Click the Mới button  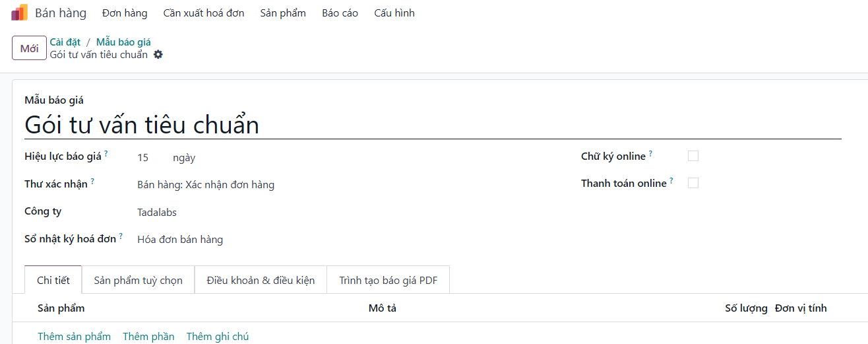(x=29, y=48)
